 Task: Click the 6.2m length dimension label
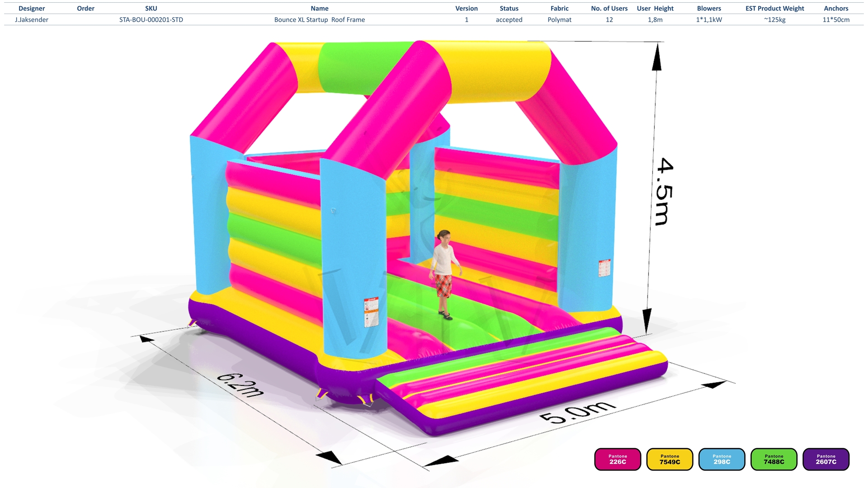(x=240, y=385)
